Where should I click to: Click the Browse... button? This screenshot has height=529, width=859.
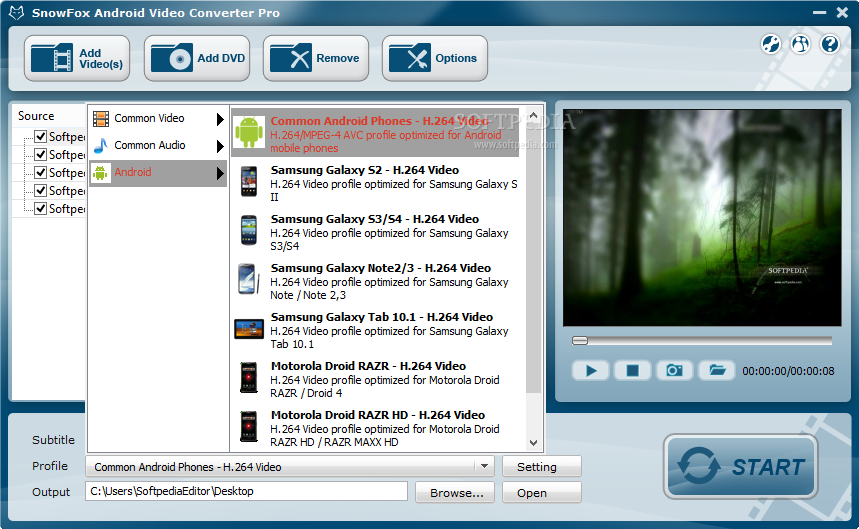tap(455, 492)
